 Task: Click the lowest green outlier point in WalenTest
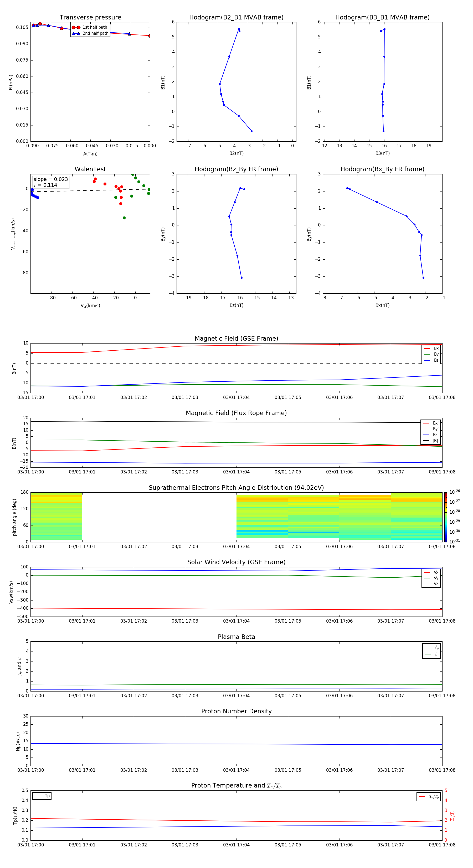124,218
